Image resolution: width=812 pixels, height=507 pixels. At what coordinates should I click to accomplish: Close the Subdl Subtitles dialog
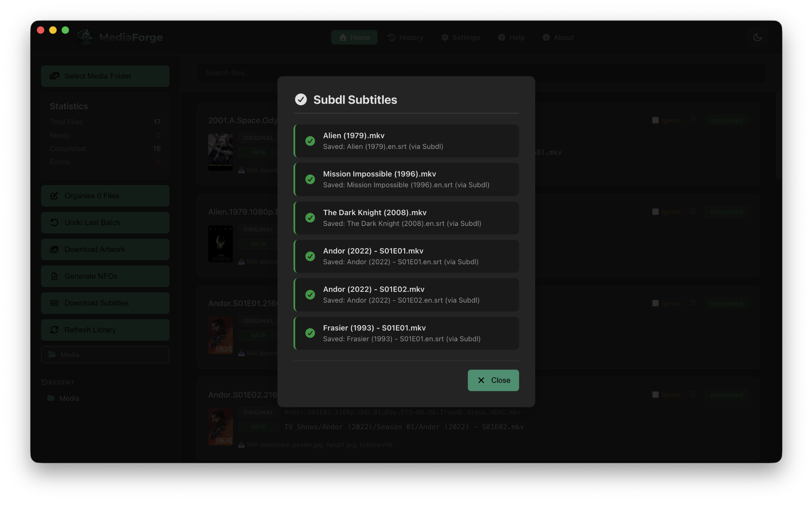[493, 380]
